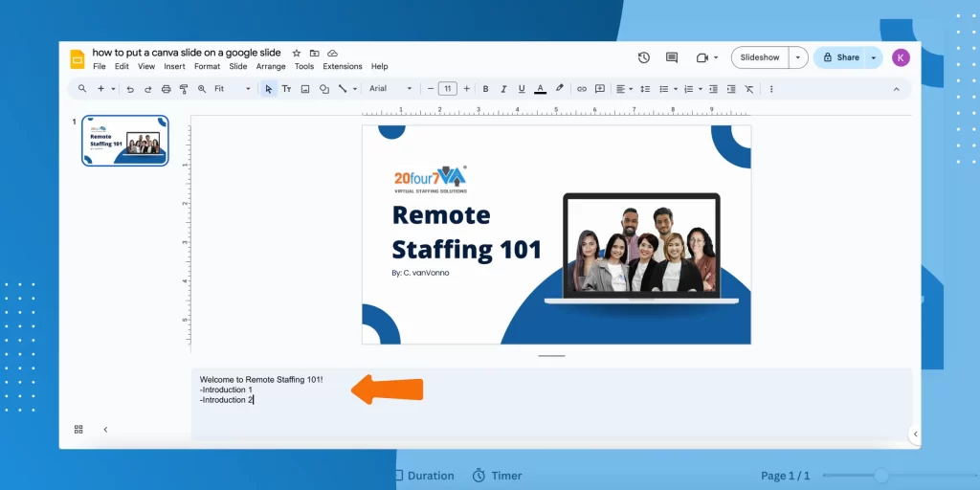Expand the camera meeting dropdown arrow

coord(716,57)
